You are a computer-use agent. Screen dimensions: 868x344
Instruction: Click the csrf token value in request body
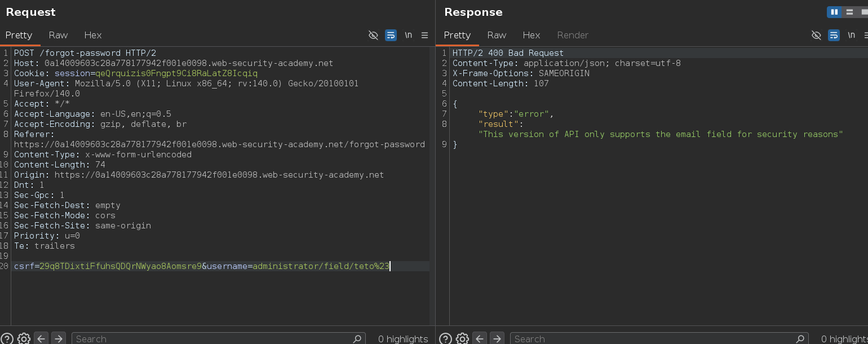pos(121,266)
